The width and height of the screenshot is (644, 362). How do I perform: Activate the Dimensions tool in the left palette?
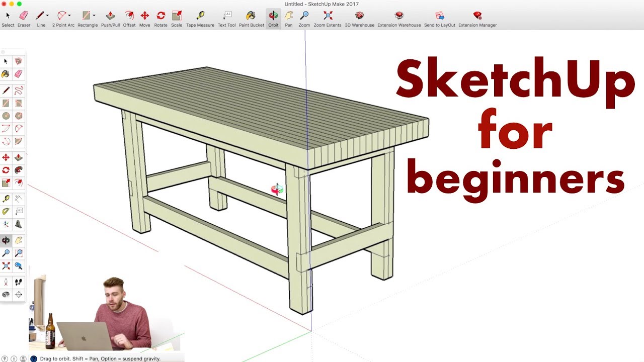tap(19, 199)
